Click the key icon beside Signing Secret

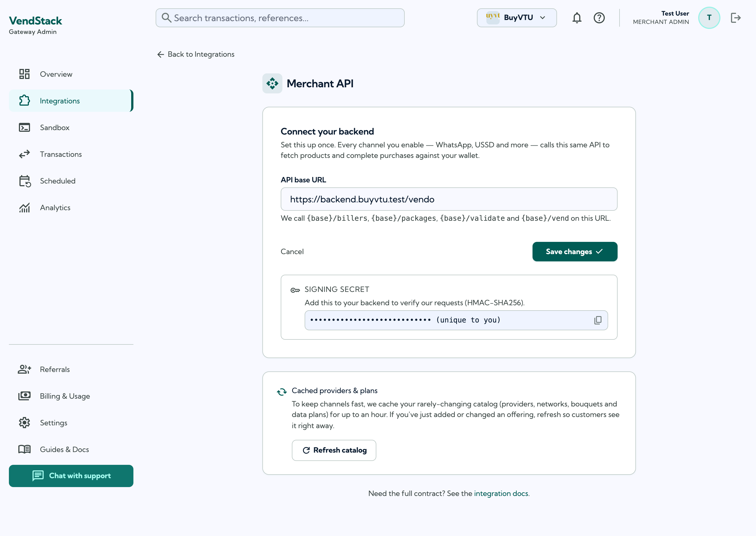295,290
